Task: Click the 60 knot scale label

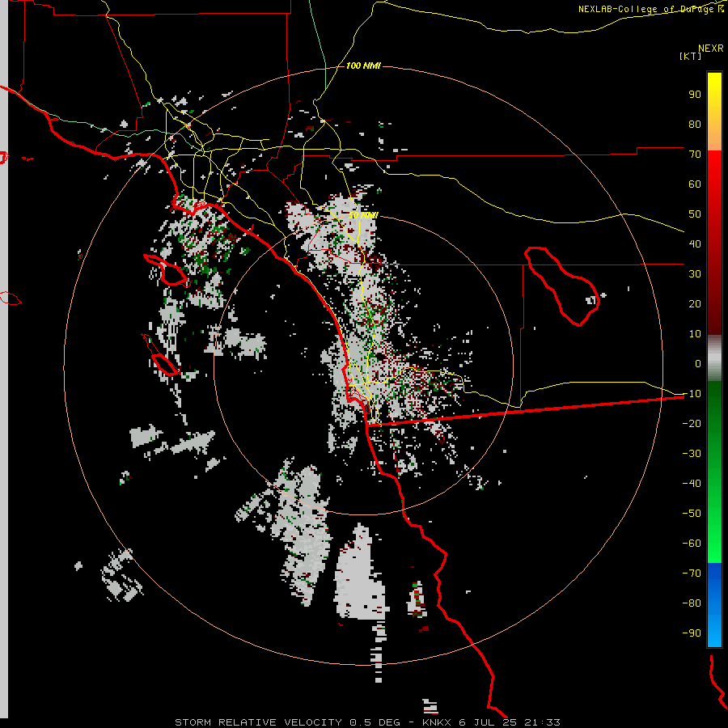Action: [x=695, y=184]
